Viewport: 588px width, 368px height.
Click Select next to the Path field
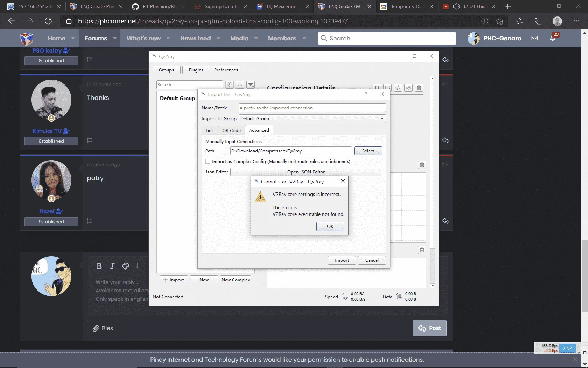click(x=368, y=151)
